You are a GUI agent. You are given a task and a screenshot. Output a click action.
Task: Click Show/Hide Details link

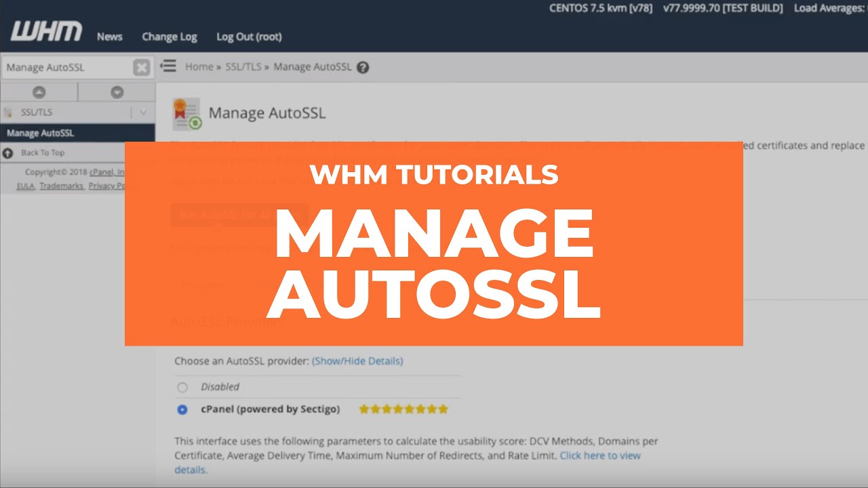coord(357,361)
